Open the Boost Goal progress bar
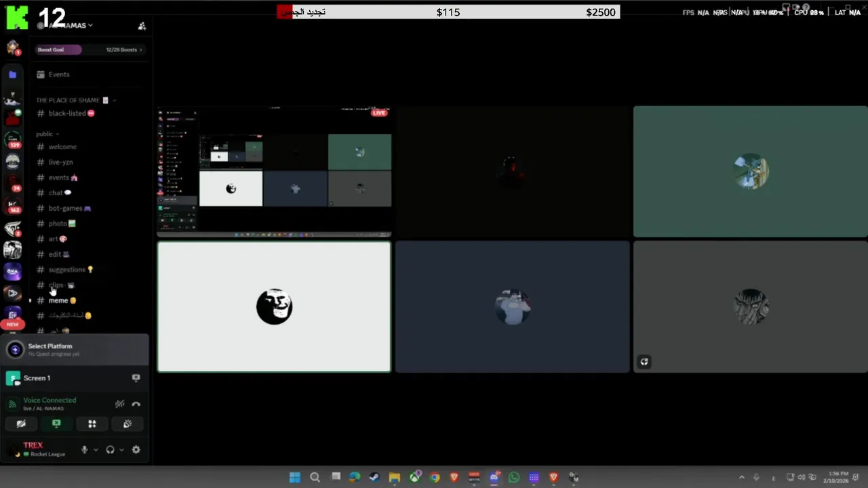The height and width of the screenshot is (488, 868). point(90,49)
